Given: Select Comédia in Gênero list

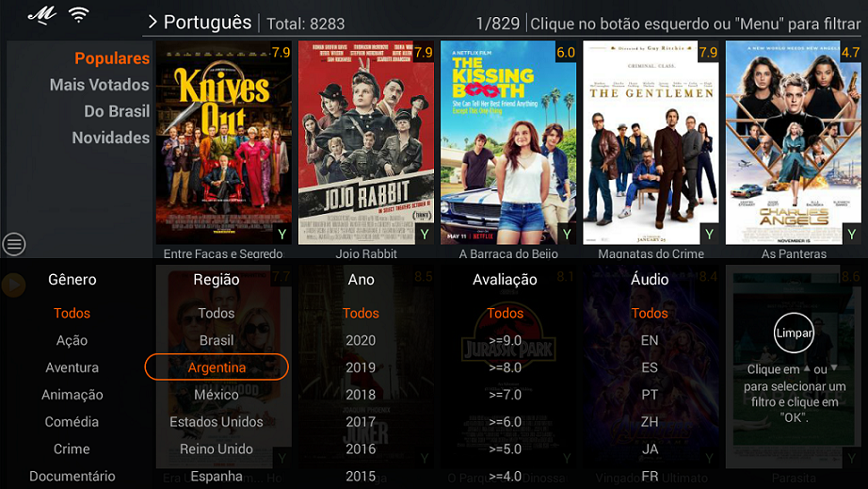Looking at the screenshot, I should [72, 421].
